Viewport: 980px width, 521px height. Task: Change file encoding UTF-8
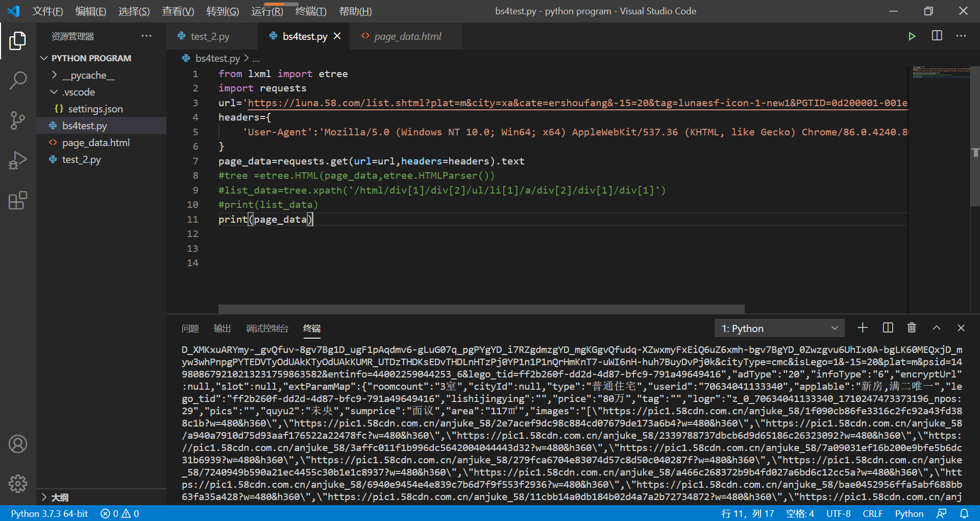[839, 513]
